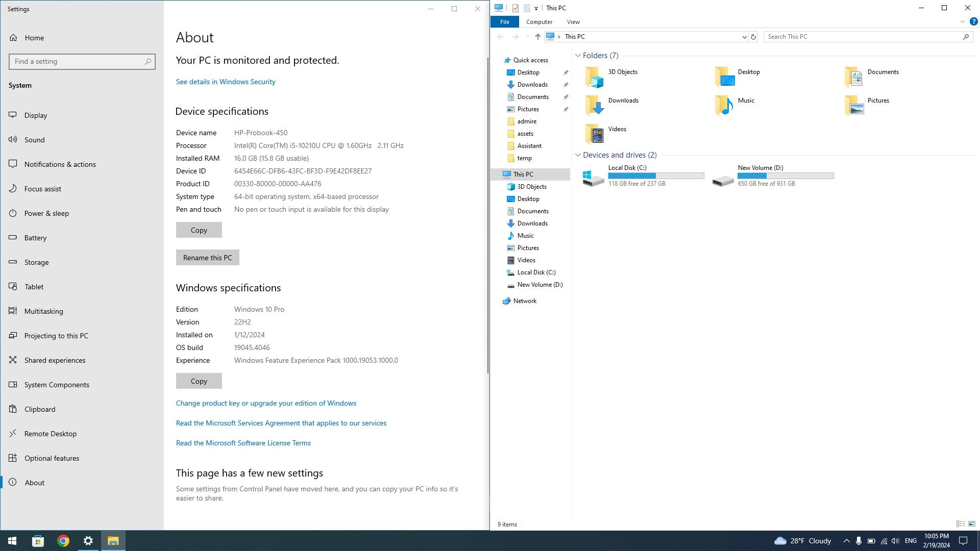Image resolution: width=980 pixels, height=551 pixels.
Task: Click Rename this PC button
Action: 208,258
